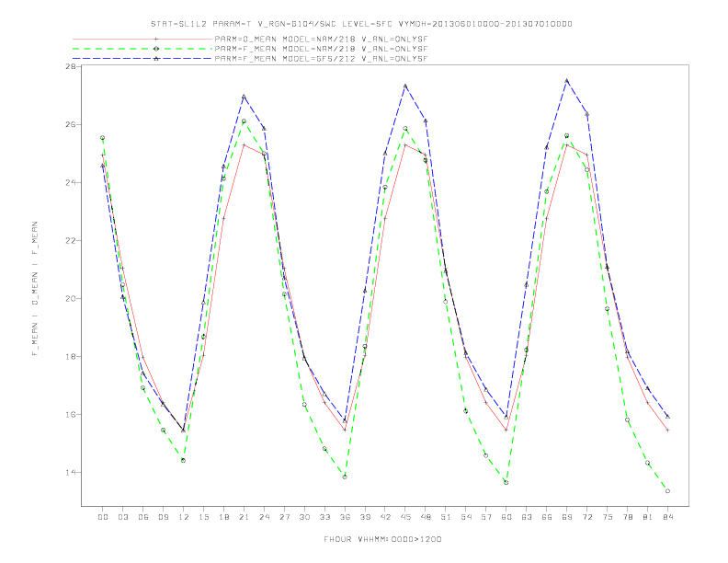Viewport: 728px width, 563px height.
Task: Click x-axis tick label 69
Action: [x=567, y=517]
